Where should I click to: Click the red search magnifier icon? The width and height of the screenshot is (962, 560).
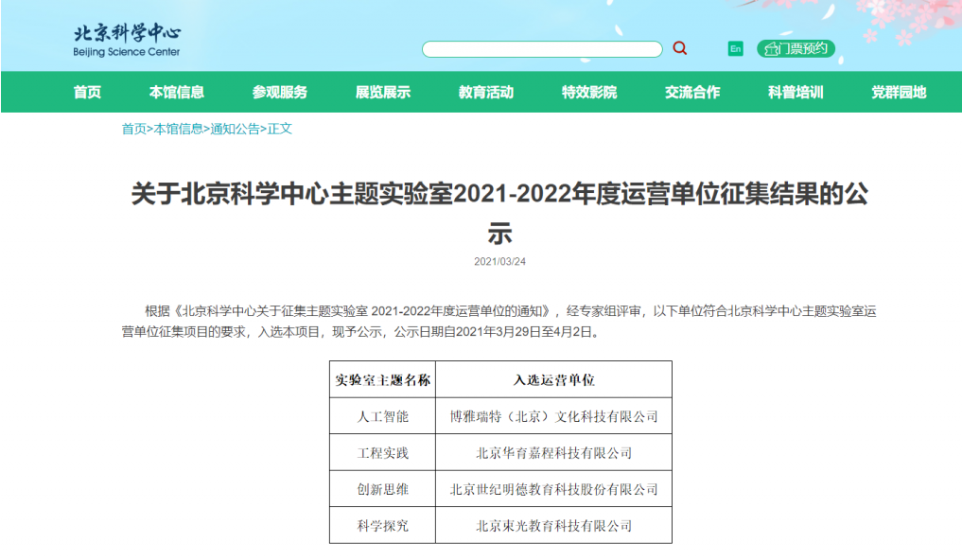(x=680, y=48)
